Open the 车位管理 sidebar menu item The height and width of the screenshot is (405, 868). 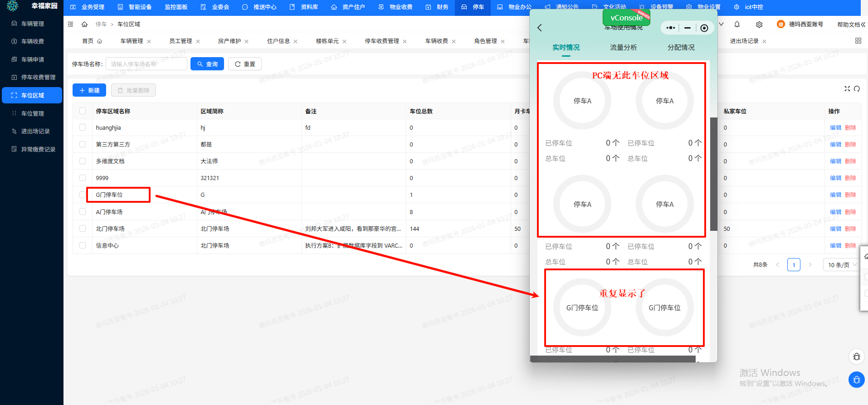click(33, 113)
